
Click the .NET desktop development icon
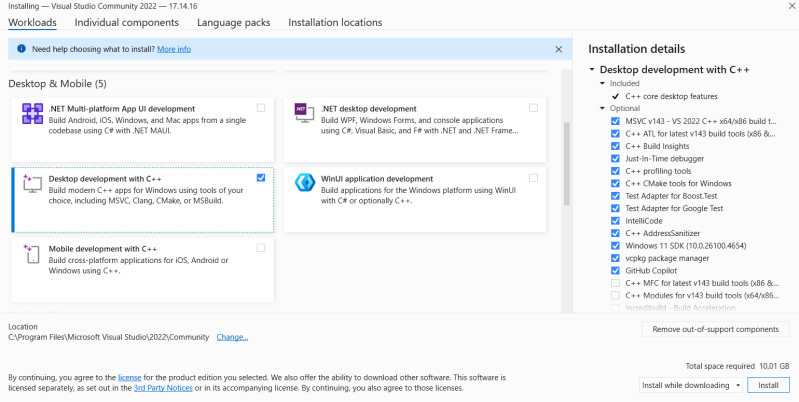[x=304, y=114]
